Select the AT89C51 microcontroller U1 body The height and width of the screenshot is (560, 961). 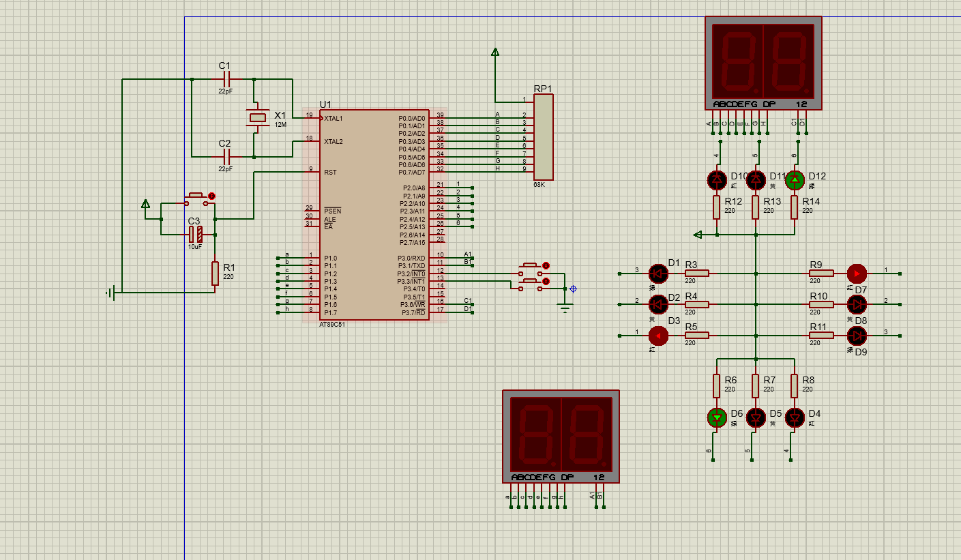[x=374, y=214]
